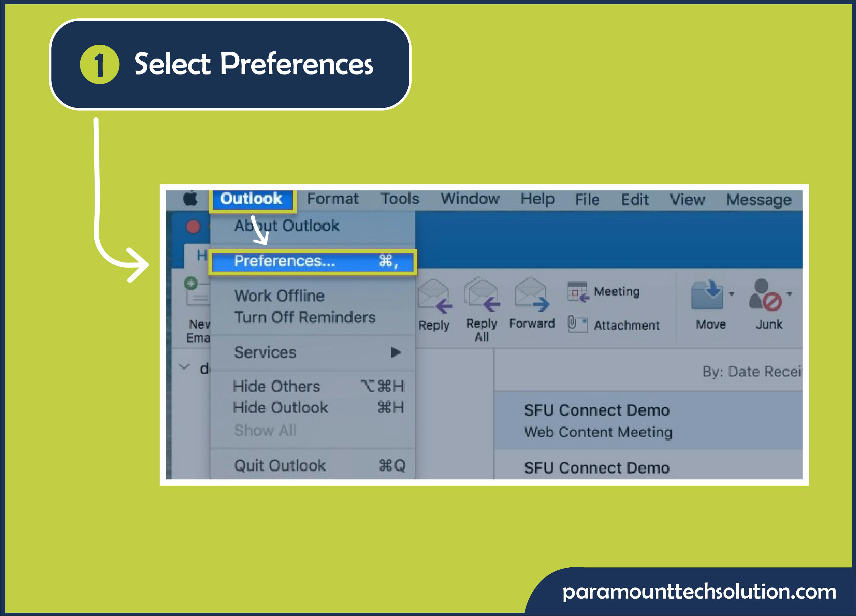Open the Window menu
Screen dimensions: 856x616
470,199
